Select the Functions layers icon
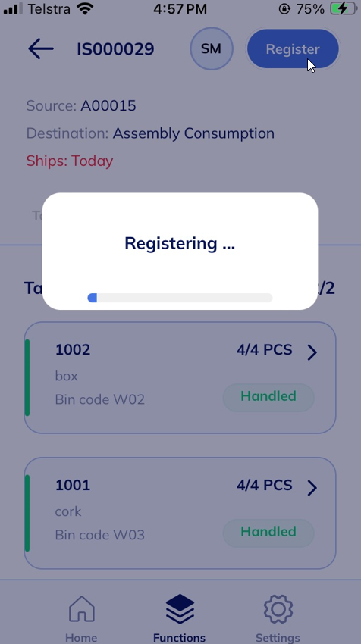This screenshot has height=644, width=361. (x=180, y=609)
